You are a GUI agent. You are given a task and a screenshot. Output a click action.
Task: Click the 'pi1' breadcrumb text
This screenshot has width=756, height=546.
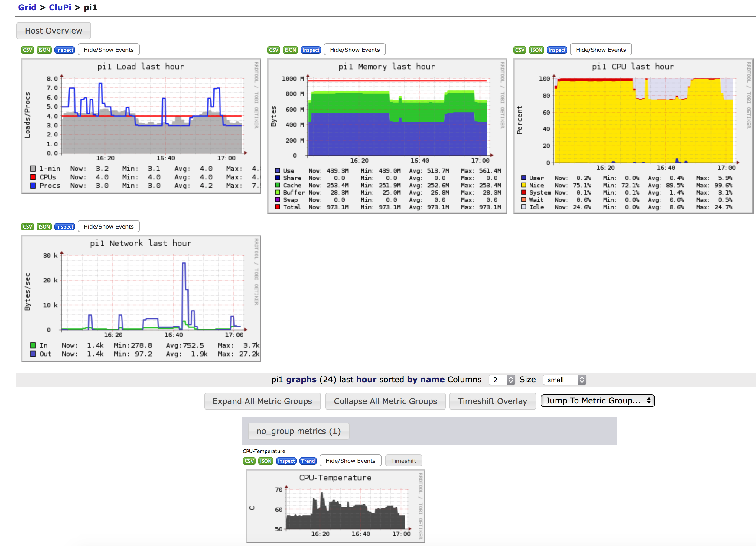point(90,7)
